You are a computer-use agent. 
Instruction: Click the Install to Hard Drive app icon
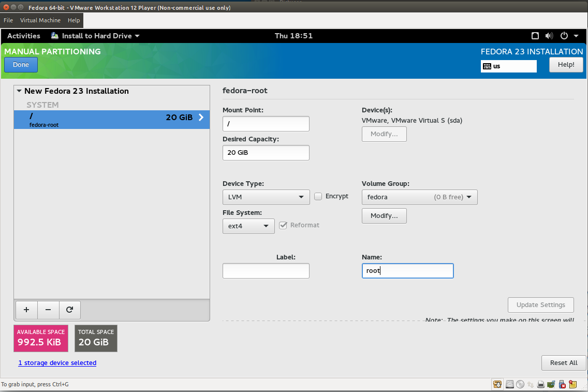[55, 36]
